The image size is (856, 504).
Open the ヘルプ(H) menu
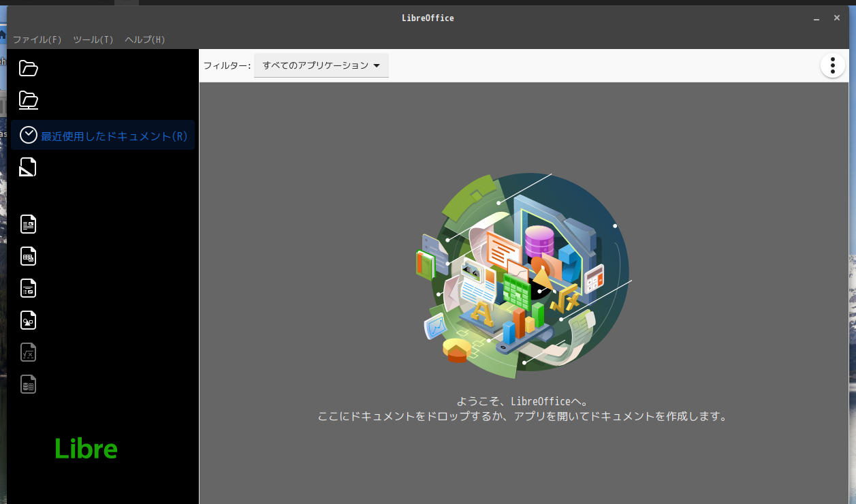pos(145,40)
